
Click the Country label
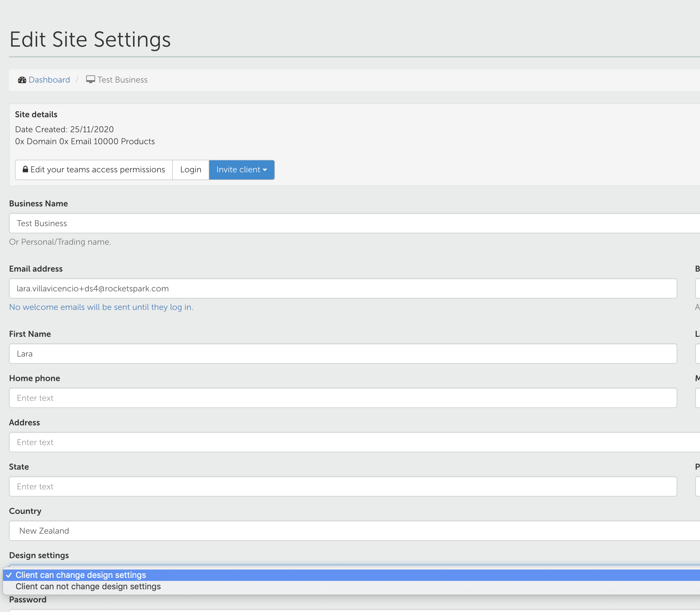pyautogui.click(x=25, y=511)
